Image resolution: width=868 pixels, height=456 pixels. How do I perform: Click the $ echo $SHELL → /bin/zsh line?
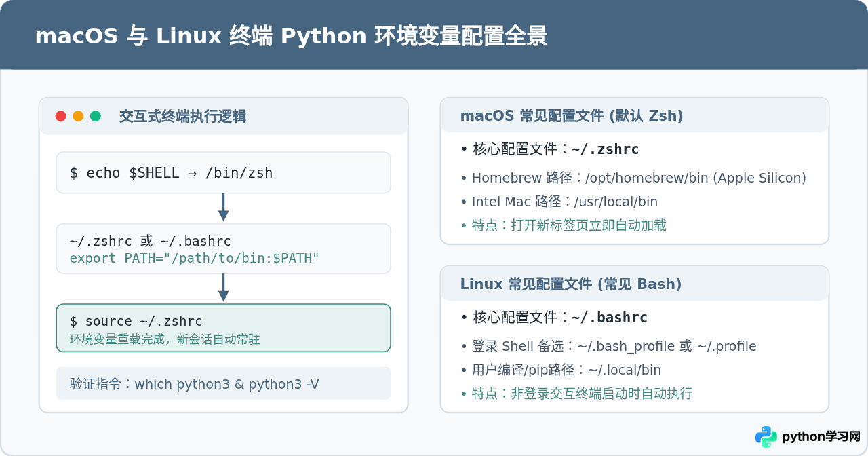click(171, 173)
